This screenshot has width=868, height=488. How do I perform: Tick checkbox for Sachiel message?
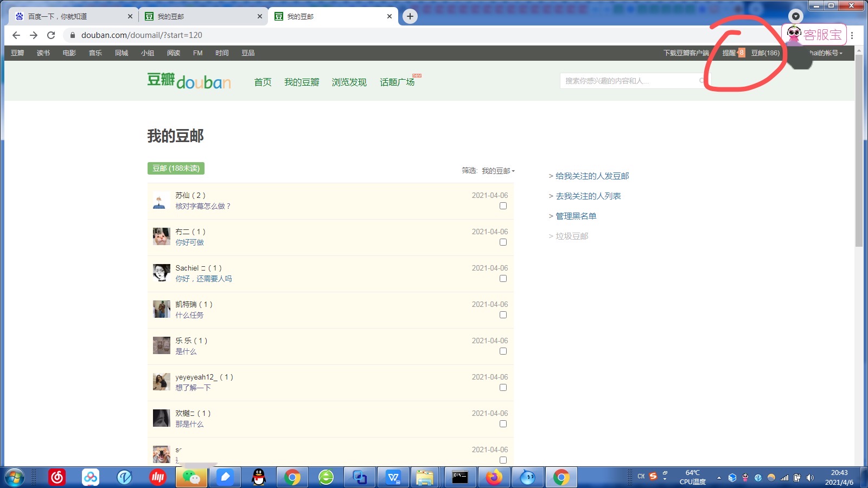[x=503, y=279]
